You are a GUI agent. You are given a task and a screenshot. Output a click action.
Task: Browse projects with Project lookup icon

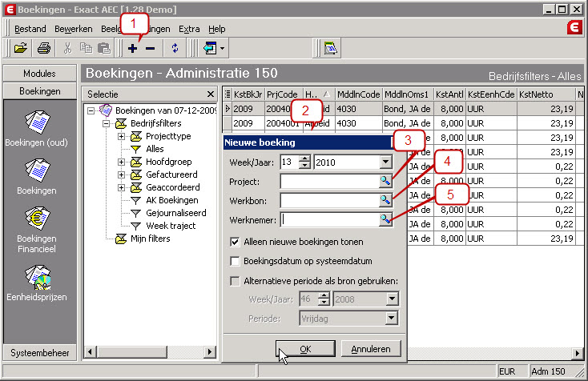(x=385, y=182)
